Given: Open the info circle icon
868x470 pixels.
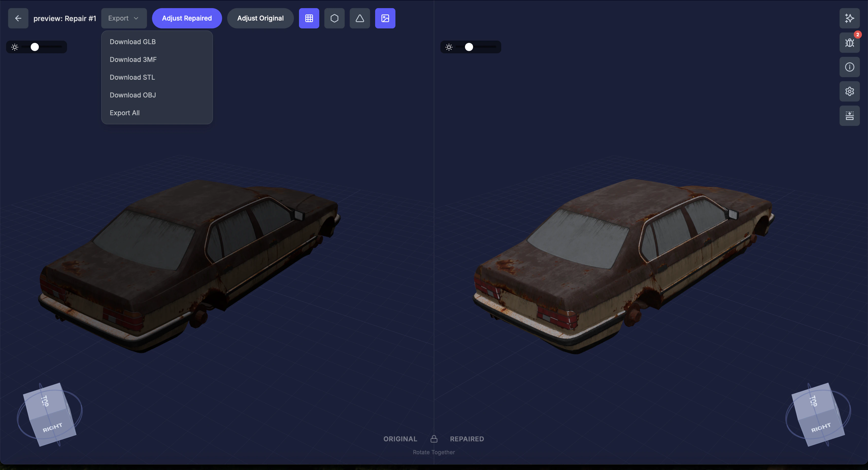Looking at the screenshot, I should point(849,67).
